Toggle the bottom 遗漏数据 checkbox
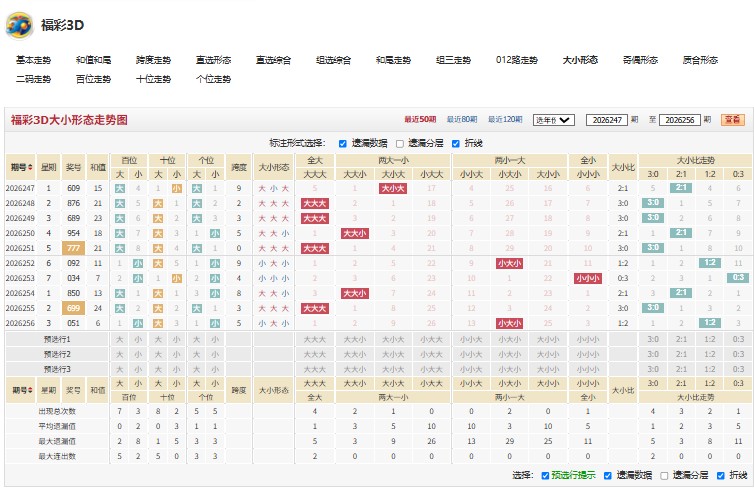The height and width of the screenshot is (488, 754). pyautogui.click(x=607, y=475)
